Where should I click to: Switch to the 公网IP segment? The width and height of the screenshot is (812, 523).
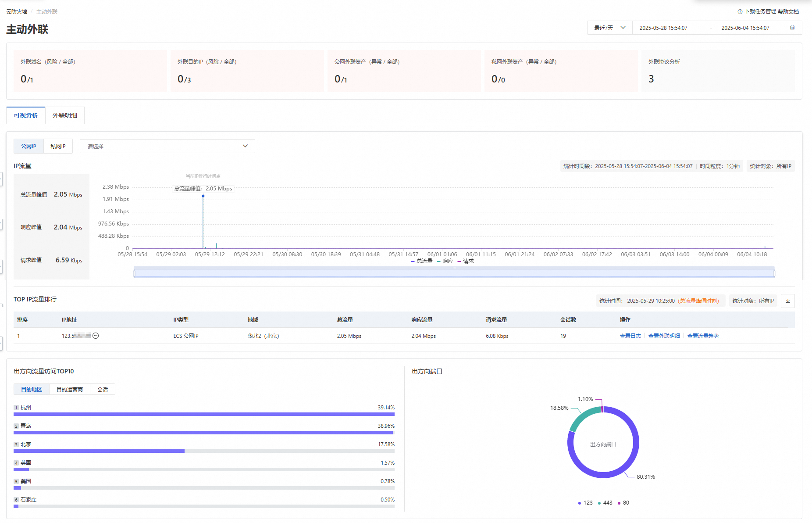click(28, 146)
